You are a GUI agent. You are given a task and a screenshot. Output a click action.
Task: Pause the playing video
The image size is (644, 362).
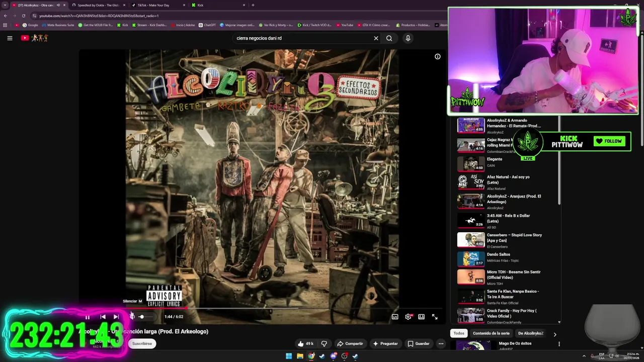(87, 317)
